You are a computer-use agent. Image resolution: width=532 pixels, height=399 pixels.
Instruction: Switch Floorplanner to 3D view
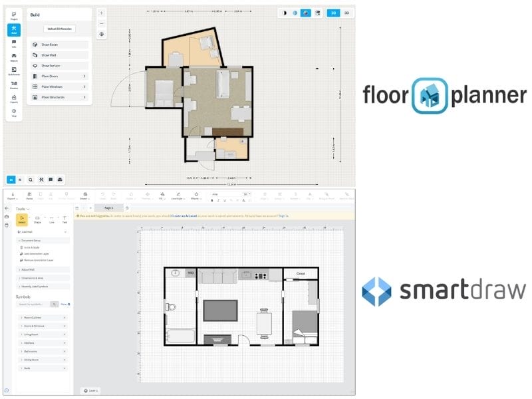346,13
